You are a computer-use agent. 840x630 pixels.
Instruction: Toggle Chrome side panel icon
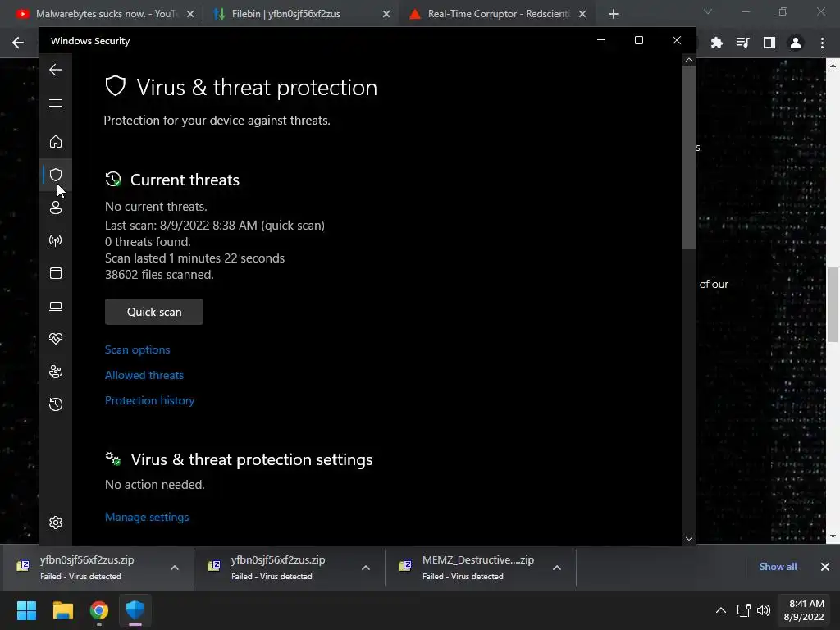pos(769,43)
